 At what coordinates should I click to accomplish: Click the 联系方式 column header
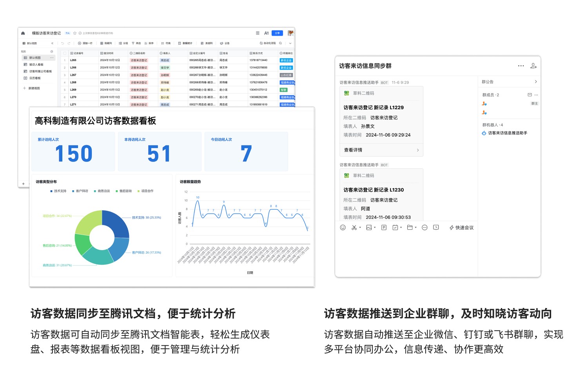point(263,53)
